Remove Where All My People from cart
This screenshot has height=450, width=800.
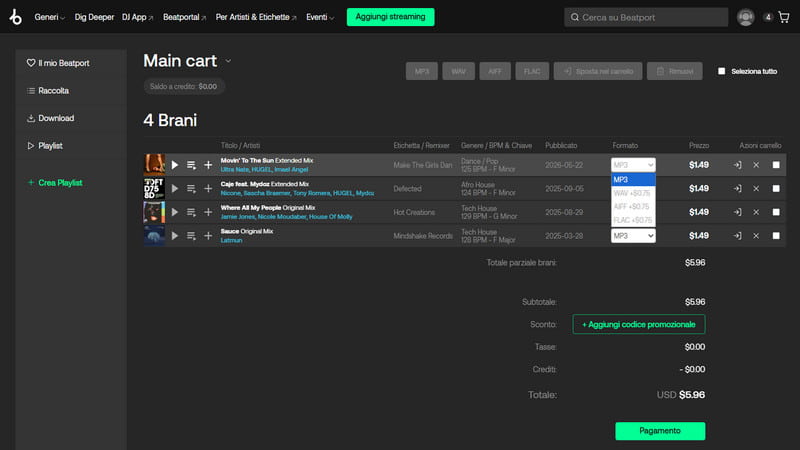tap(756, 212)
